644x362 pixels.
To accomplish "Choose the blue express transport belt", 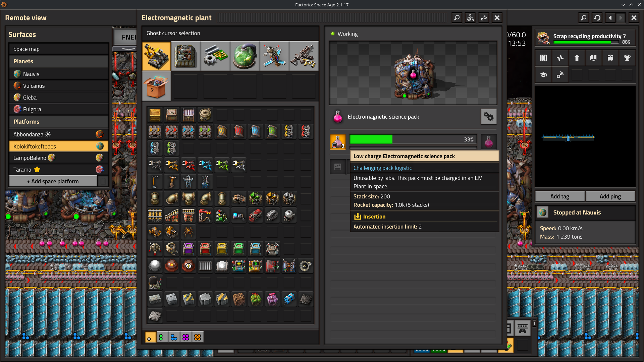I will tap(188, 131).
